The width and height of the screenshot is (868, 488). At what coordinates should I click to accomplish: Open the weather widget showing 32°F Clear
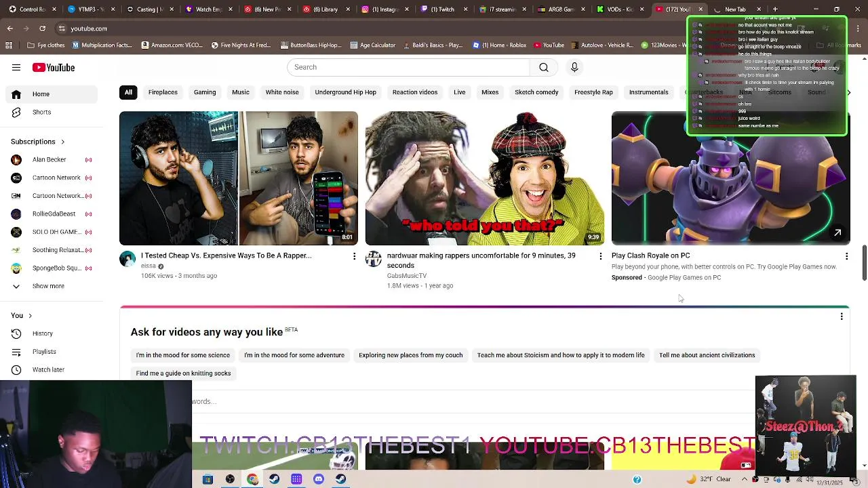tap(709, 479)
